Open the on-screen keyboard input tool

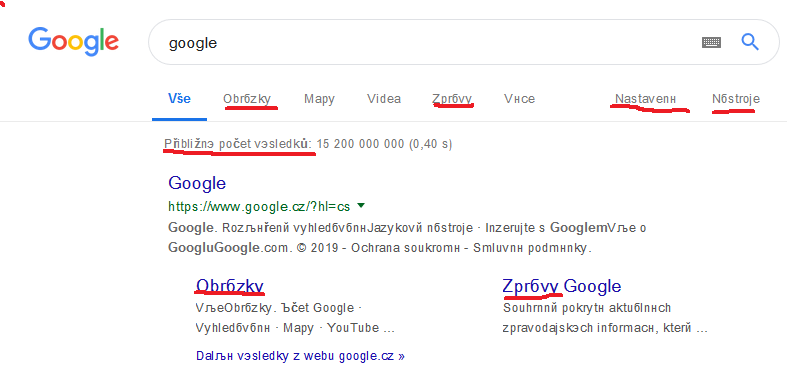coord(711,42)
